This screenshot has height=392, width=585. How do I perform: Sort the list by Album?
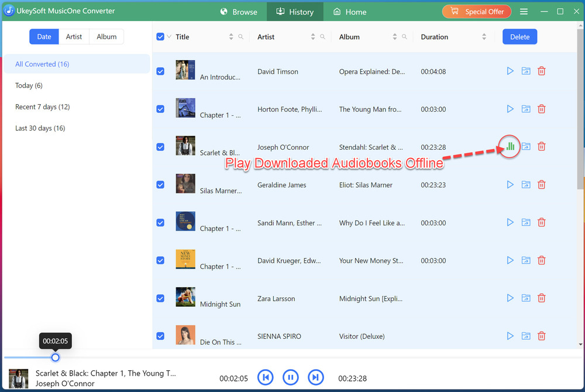[394, 36]
